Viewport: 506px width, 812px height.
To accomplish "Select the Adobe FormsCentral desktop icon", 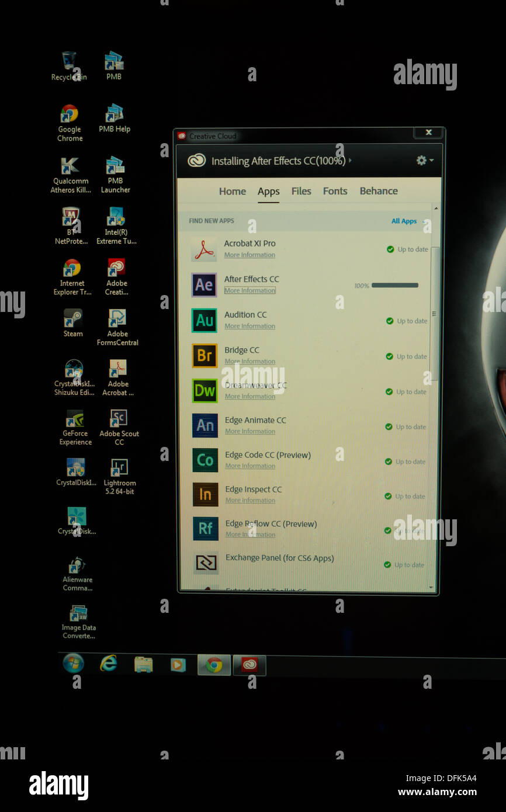I will 117,328.
